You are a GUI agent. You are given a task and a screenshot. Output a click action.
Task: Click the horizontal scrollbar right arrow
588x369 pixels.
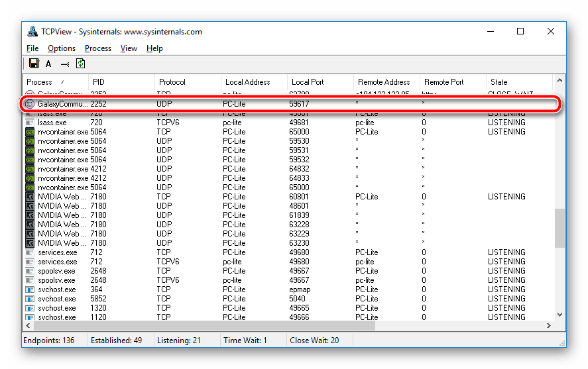point(548,326)
